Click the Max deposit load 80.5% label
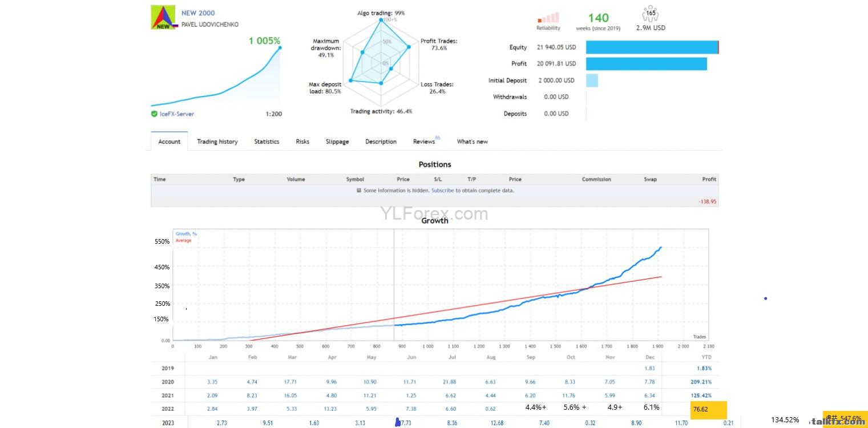 (x=325, y=88)
